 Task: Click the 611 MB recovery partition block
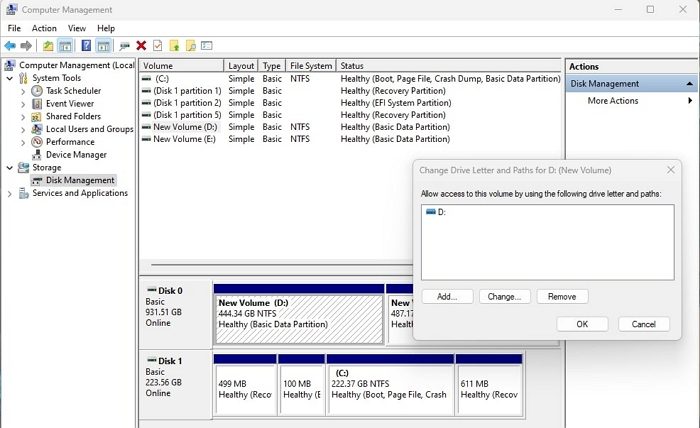coord(489,385)
